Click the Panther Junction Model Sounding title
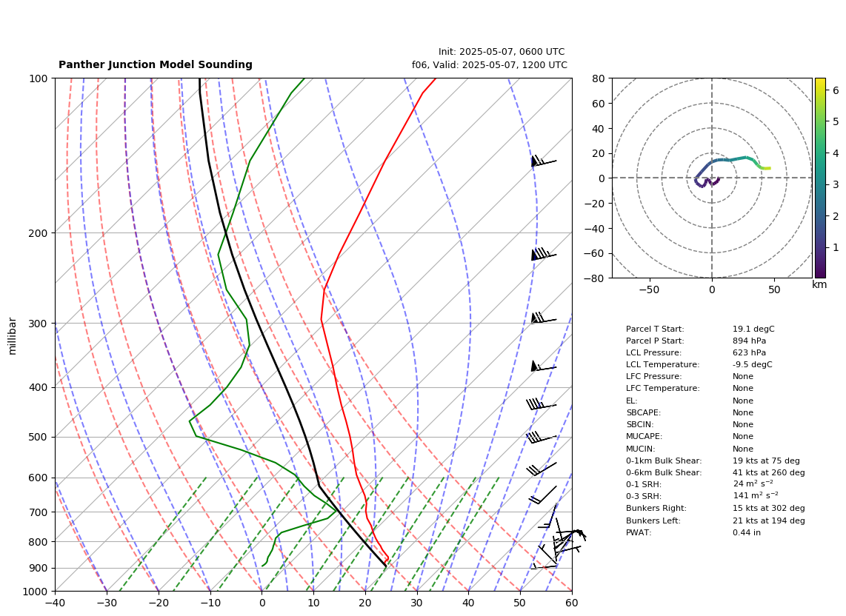846x616 pixels. click(x=156, y=64)
